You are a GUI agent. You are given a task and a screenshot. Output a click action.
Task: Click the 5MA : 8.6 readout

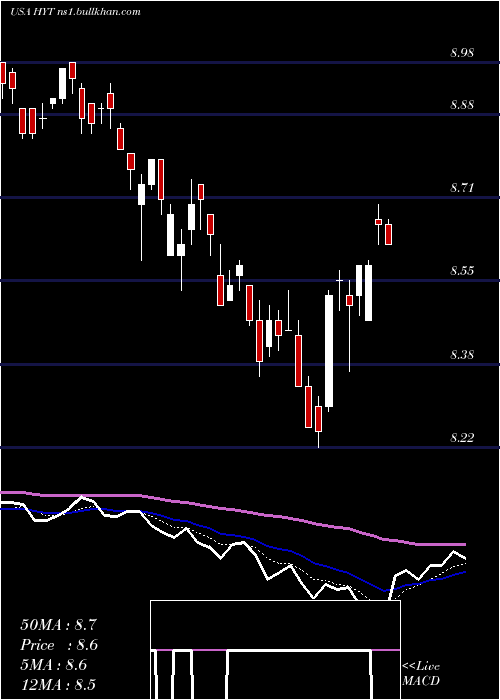[54, 665]
